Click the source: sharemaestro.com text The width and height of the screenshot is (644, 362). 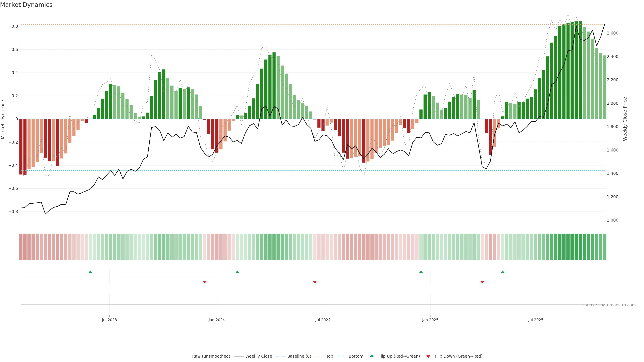[609, 305]
